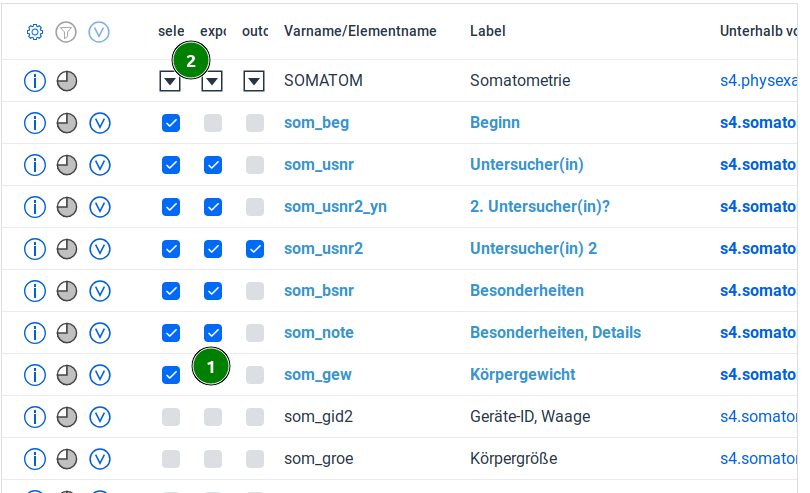Open info icon for som_beg row

click(35, 123)
